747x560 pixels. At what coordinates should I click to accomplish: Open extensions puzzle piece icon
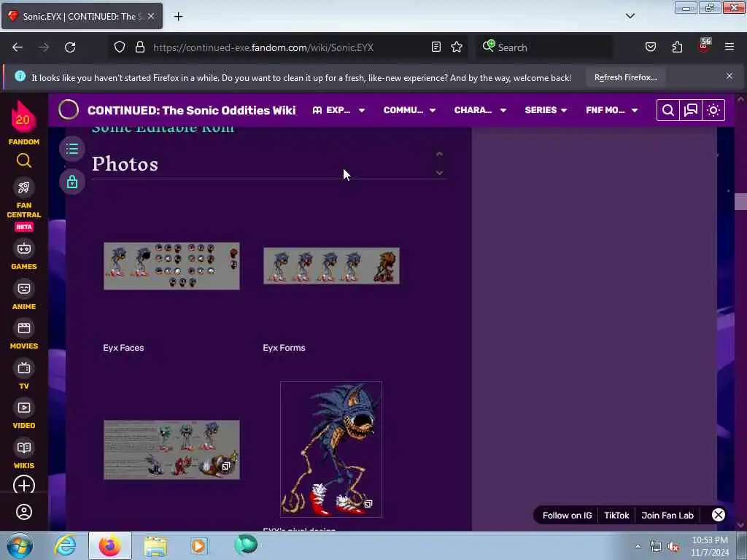(677, 47)
